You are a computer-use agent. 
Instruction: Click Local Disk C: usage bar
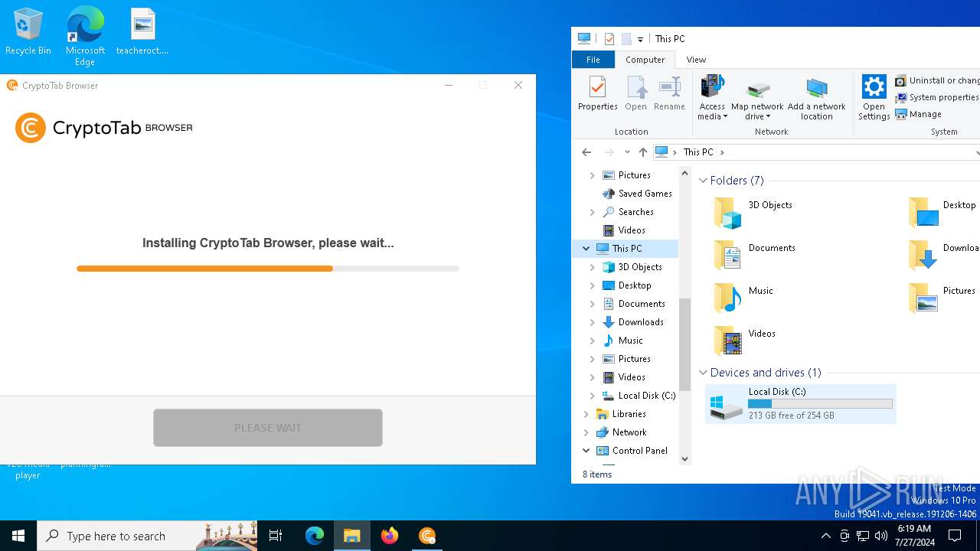pyautogui.click(x=820, y=403)
